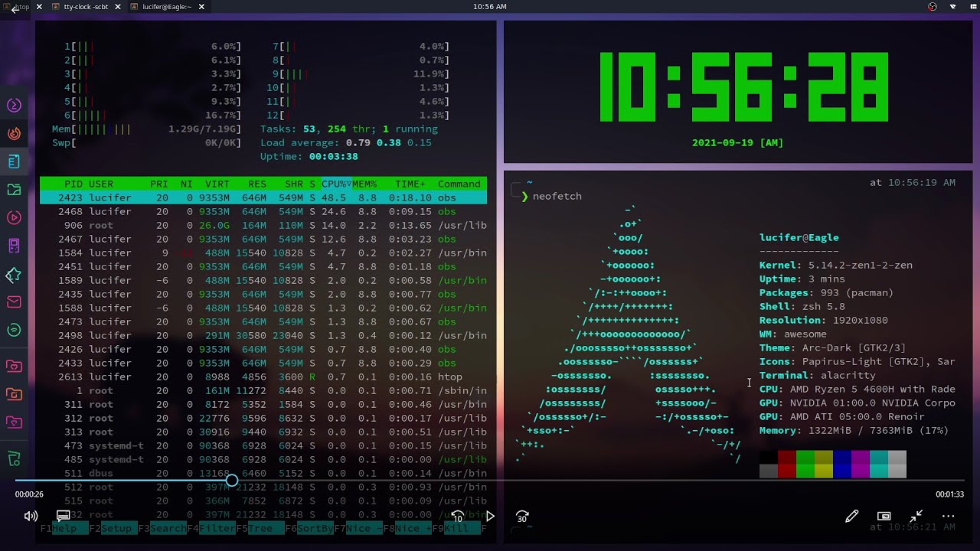Click the green color block in neofetch

(805, 465)
